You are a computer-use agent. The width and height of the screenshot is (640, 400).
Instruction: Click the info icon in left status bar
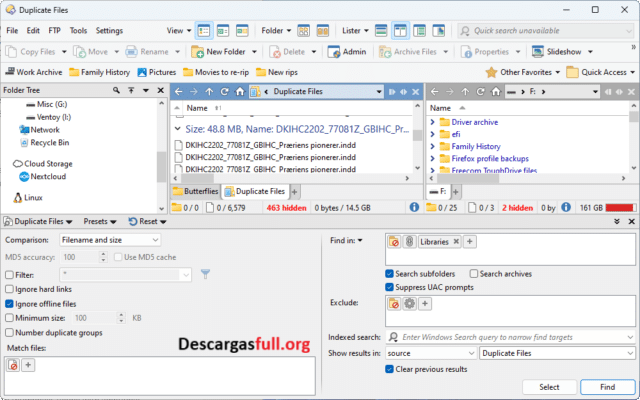414,207
